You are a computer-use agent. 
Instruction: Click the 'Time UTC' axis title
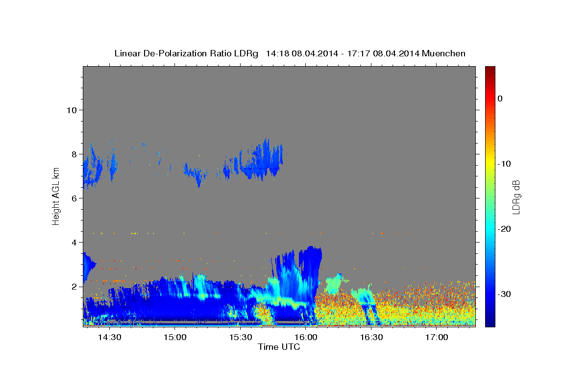(279, 347)
